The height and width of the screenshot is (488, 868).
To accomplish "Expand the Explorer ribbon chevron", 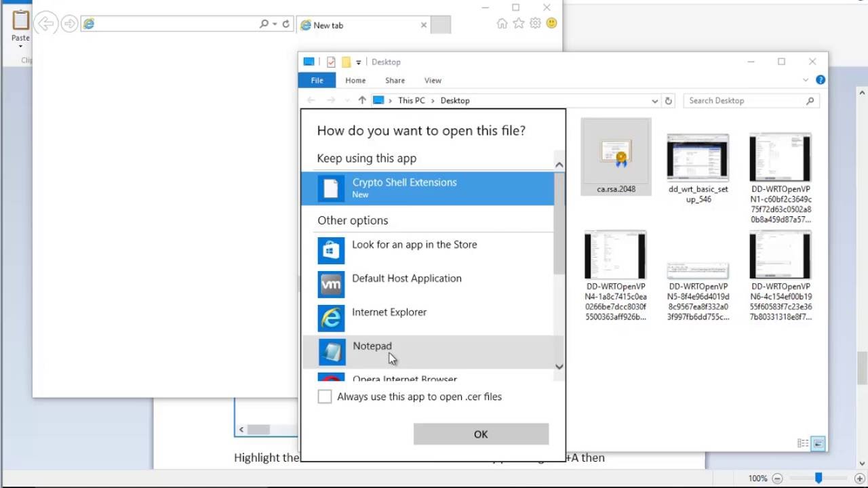I will point(806,80).
